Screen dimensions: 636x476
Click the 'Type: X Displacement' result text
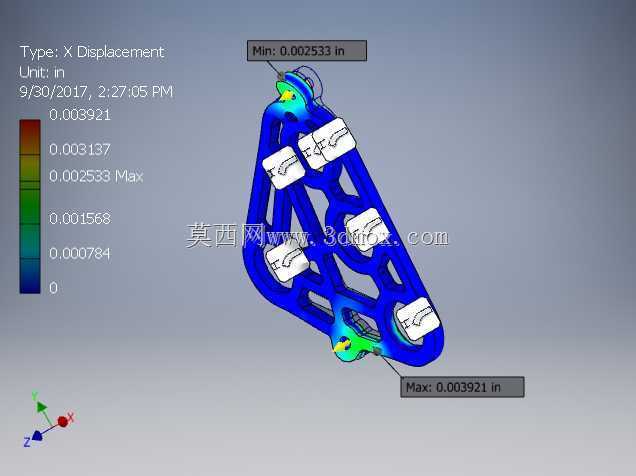coord(92,52)
